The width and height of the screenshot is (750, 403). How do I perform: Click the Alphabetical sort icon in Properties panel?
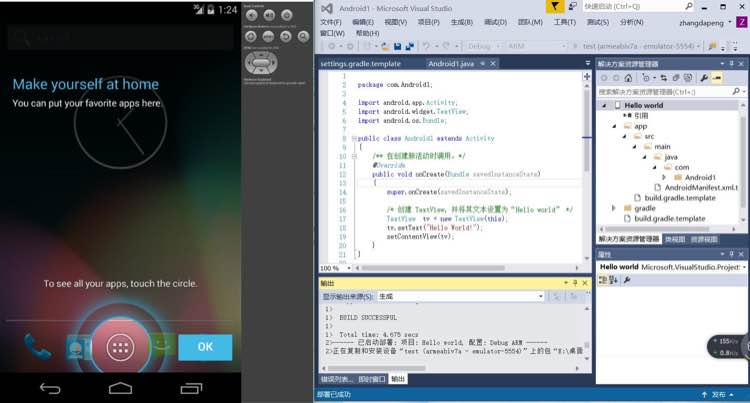pos(613,280)
